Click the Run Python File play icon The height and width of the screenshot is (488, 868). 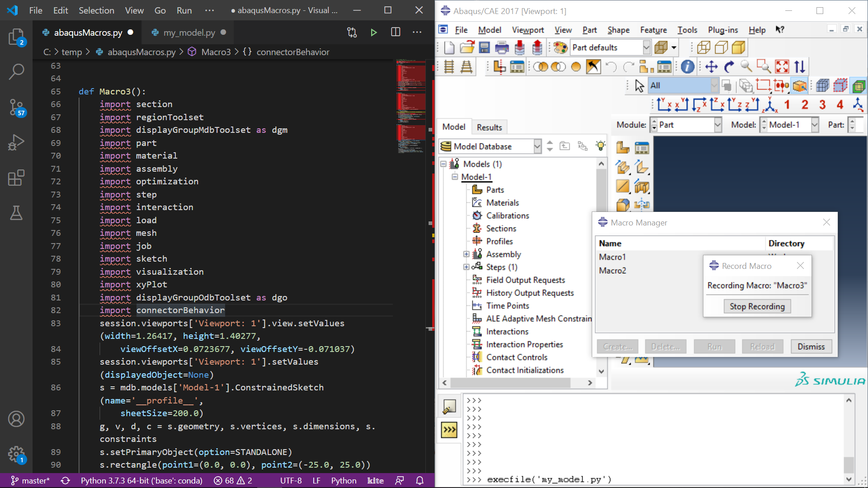[x=373, y=33]
